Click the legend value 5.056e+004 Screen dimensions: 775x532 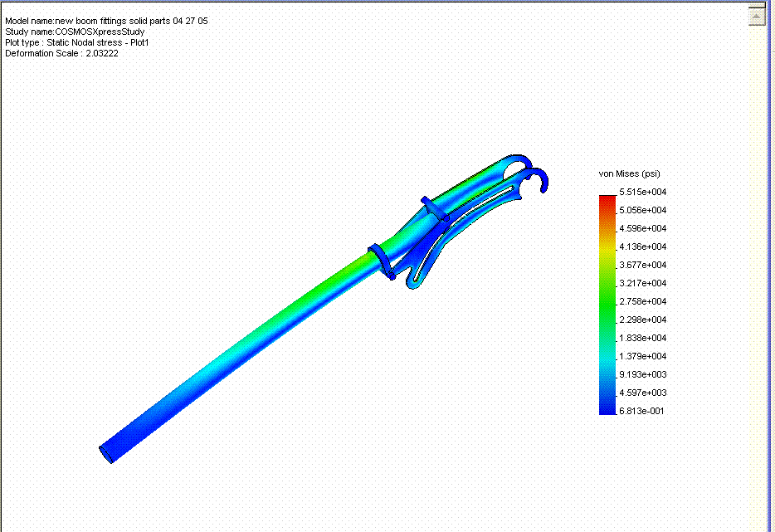click(642, 210)
